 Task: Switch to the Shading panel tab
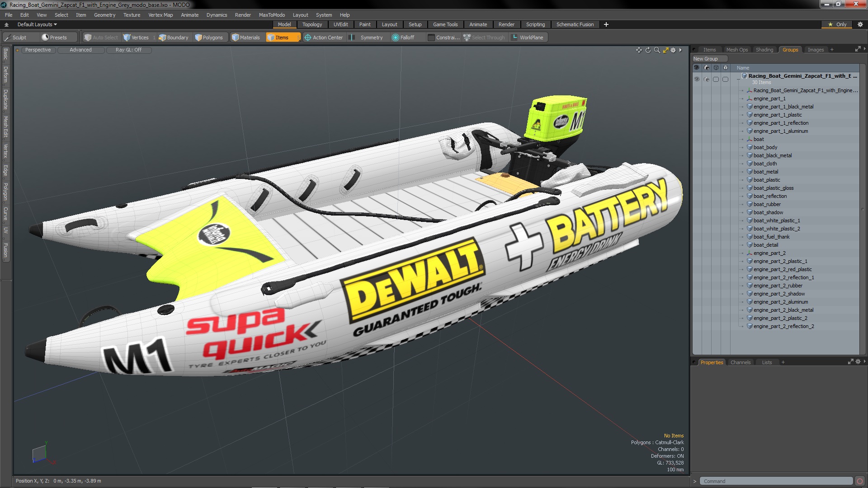764,50
